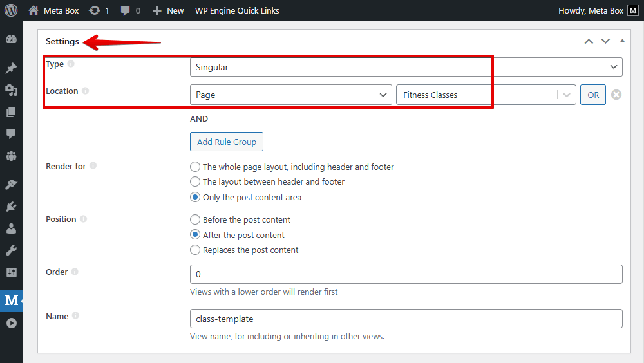Remove the location rule with the X icon
The image size is (644, 363).
616,95
